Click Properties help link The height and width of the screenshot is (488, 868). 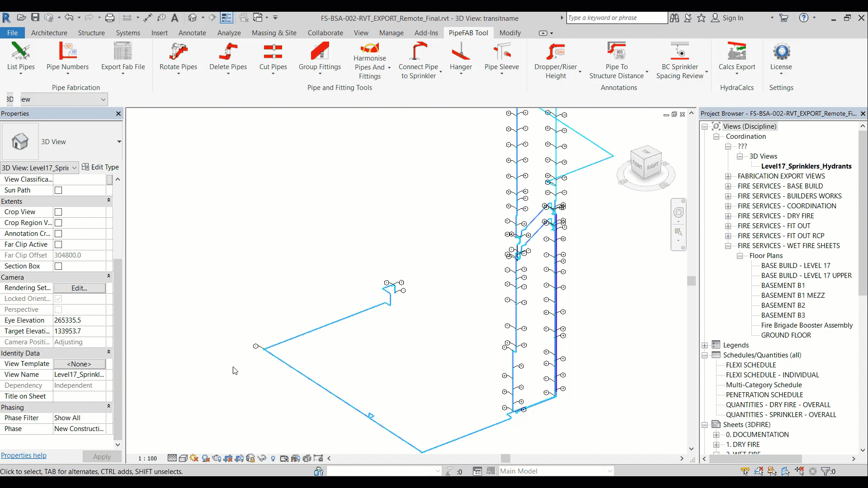23,455
